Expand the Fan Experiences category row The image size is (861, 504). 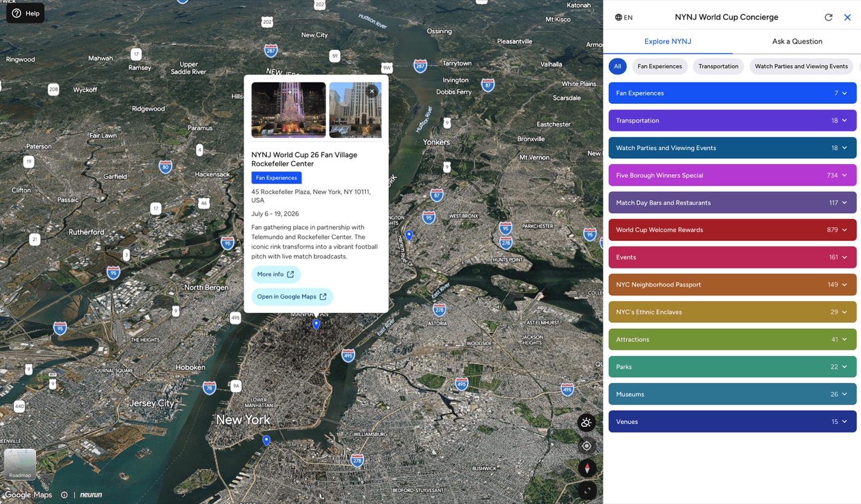click(x=732, y=93)
